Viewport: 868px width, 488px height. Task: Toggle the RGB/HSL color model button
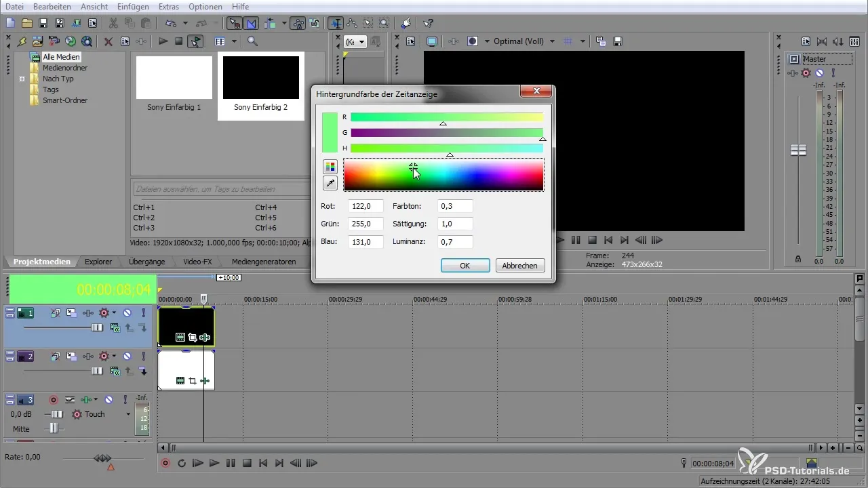tap(330, 166)
